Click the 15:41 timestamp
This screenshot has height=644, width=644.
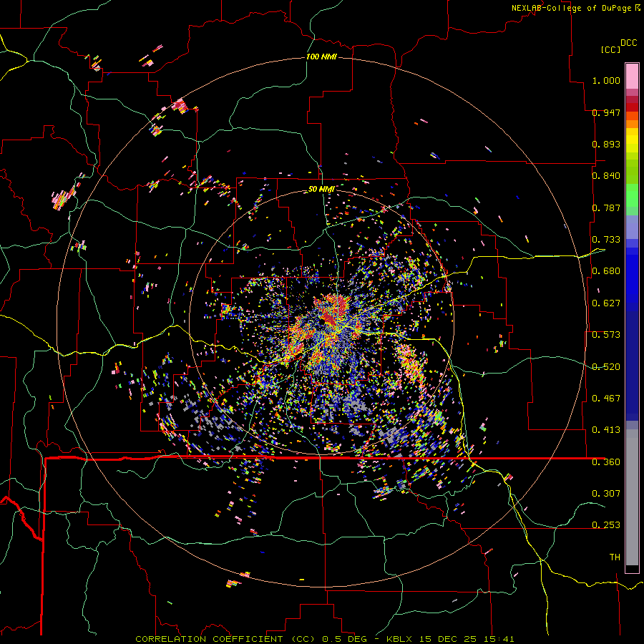(x=499, y=639)
